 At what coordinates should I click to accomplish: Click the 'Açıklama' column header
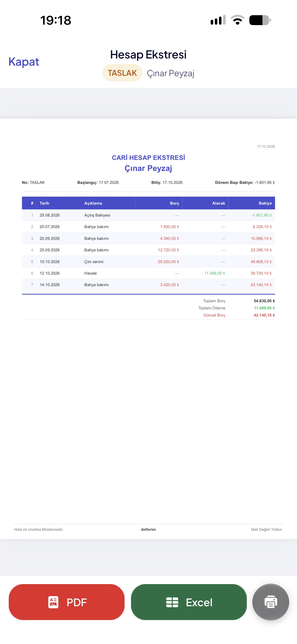click(93, 203)
